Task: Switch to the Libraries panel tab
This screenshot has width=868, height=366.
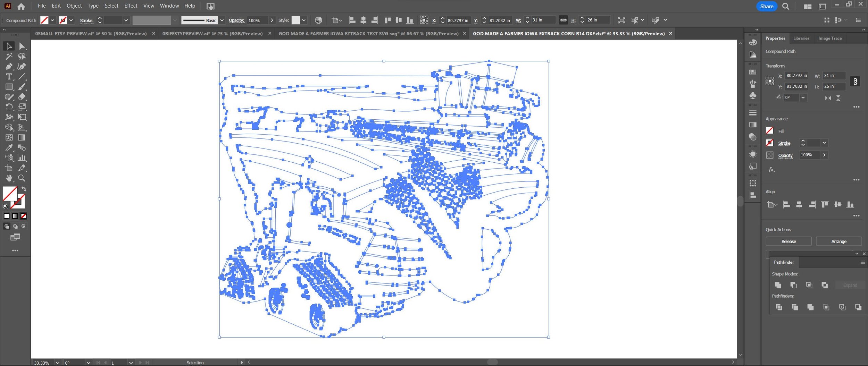Action: coord(801,38)
